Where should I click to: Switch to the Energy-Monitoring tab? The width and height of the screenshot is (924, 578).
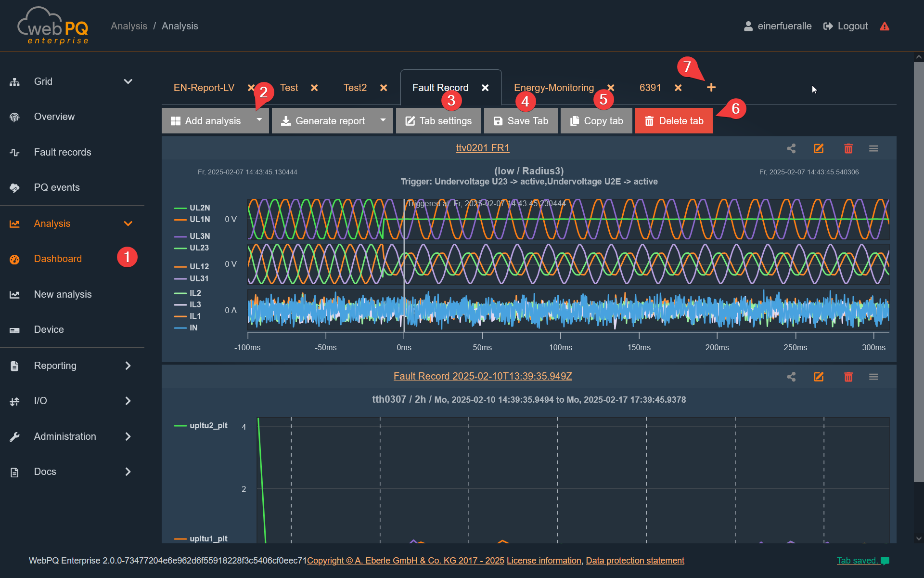coord(553,88)
